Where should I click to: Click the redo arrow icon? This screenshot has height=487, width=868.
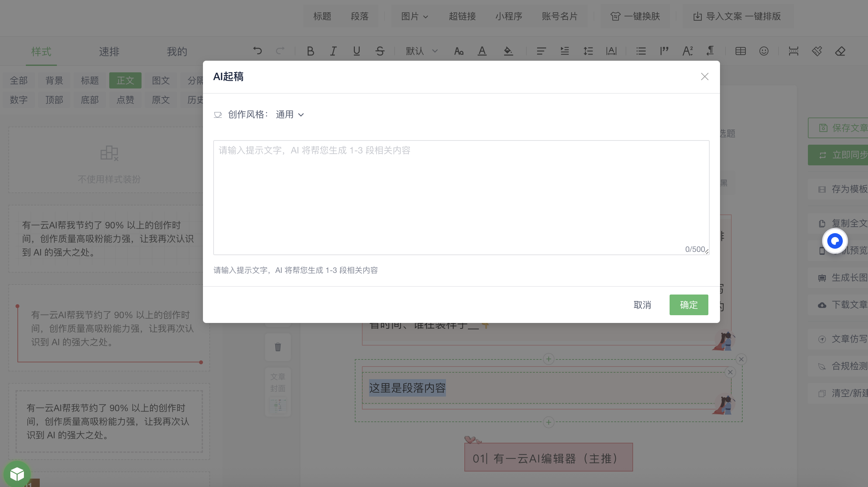(280, 51)
